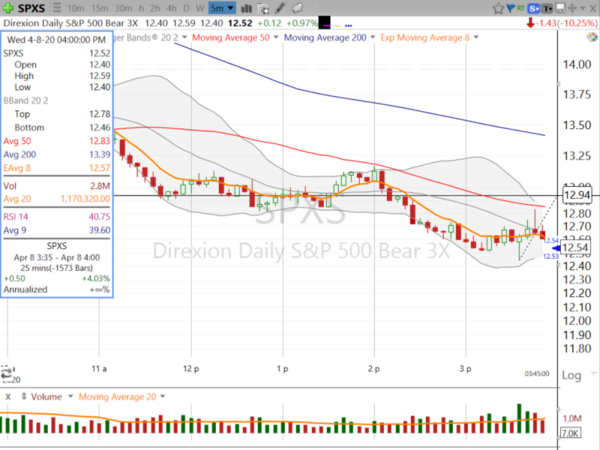This screenshot has height=450, width=600.
Task: Open the chart style bars icon
Action: pyautogui.click(x=246, y=8)
